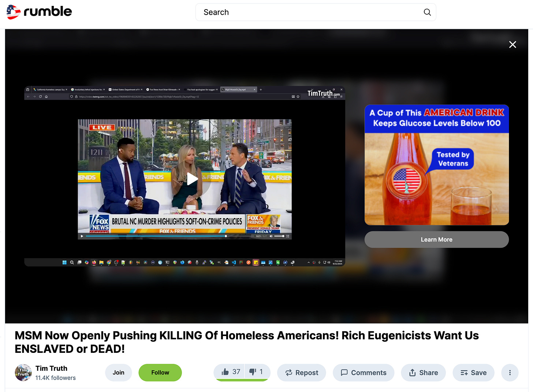Image resolution: width=533 pixels, height=392 pixels.
Task: Open the American Drink ad image
Action: point(437,165)
